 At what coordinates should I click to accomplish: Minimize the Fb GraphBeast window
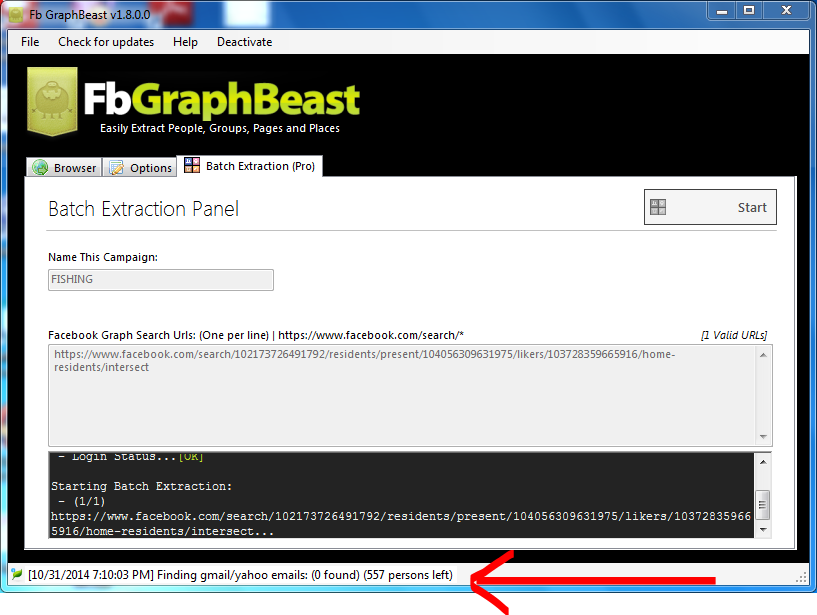tap(722, 10)
